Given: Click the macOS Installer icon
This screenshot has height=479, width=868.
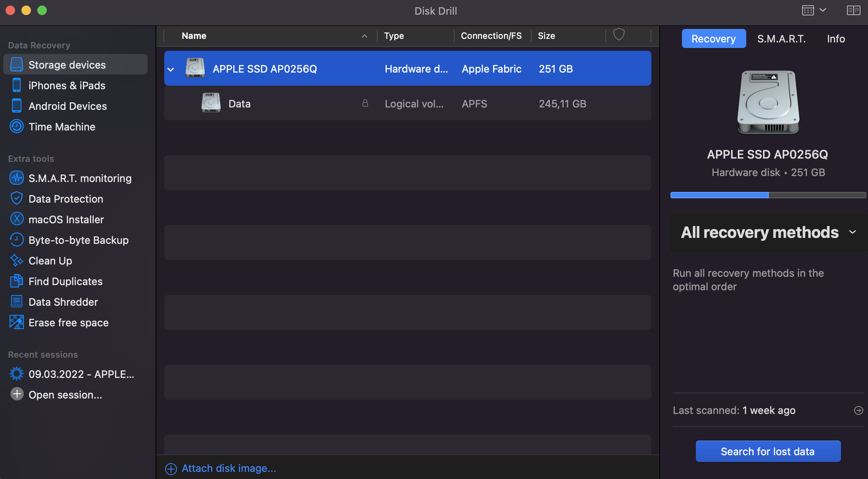Looking at the screenshot, I should point(16,219).
